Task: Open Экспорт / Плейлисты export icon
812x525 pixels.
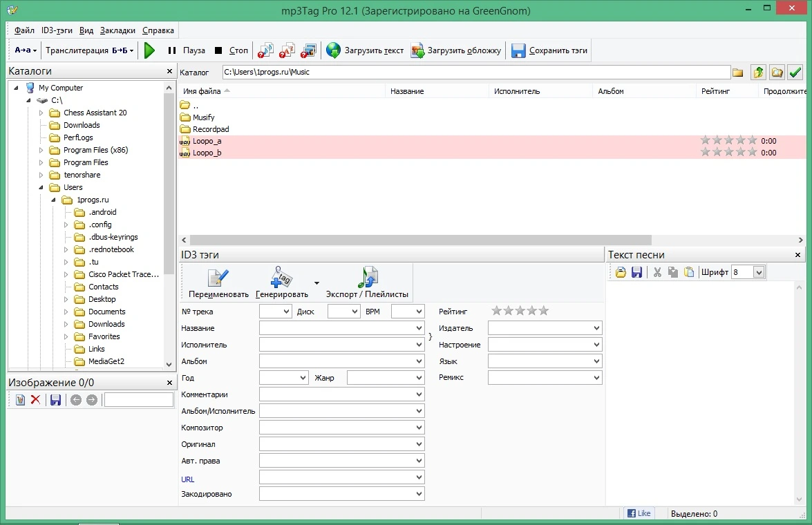Action: [368, 277]
